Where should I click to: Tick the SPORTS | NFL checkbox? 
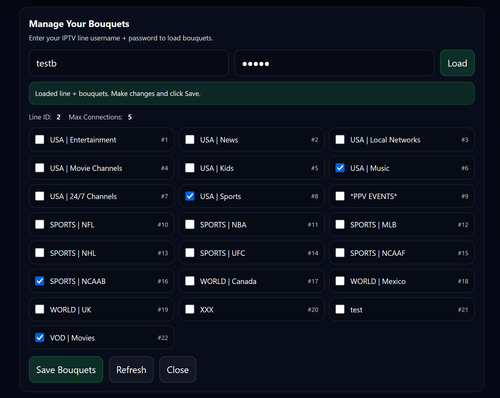(x=40, y=224)
